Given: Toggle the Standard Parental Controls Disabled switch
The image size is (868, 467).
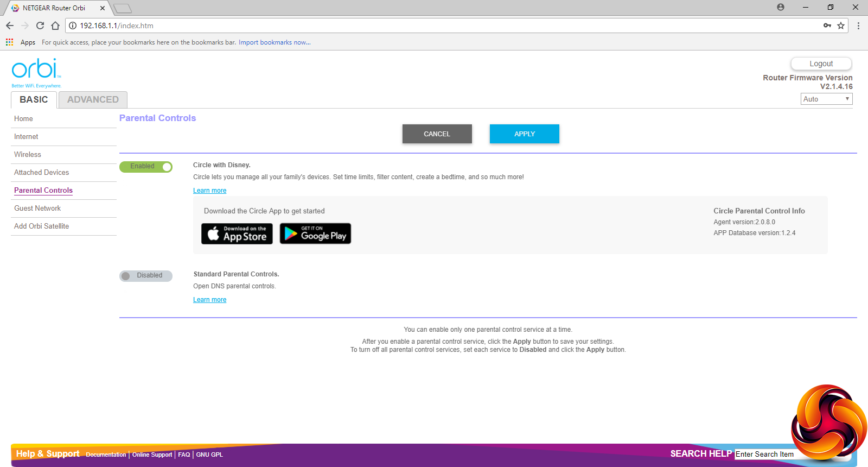Looking at the screenshot, I should [x=146, y=276].
